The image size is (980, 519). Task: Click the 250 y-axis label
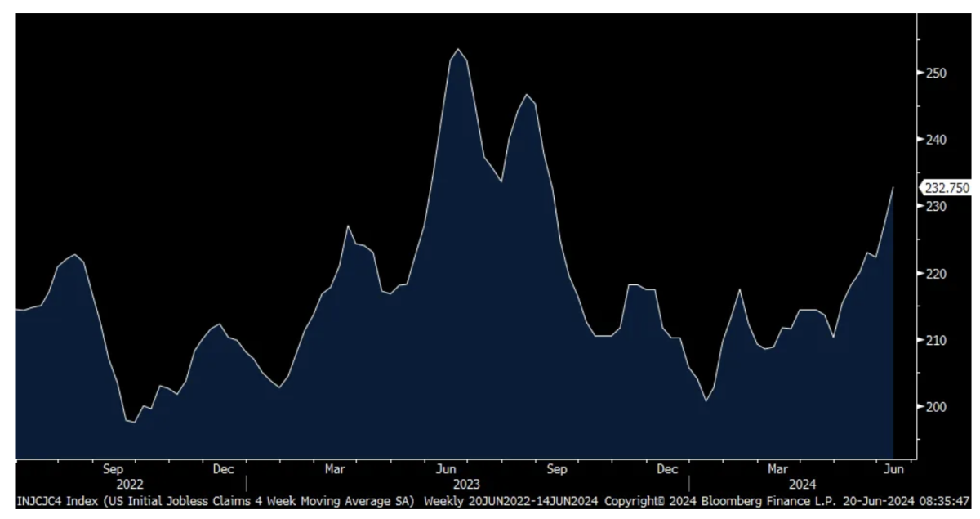[x=936, y=73]
